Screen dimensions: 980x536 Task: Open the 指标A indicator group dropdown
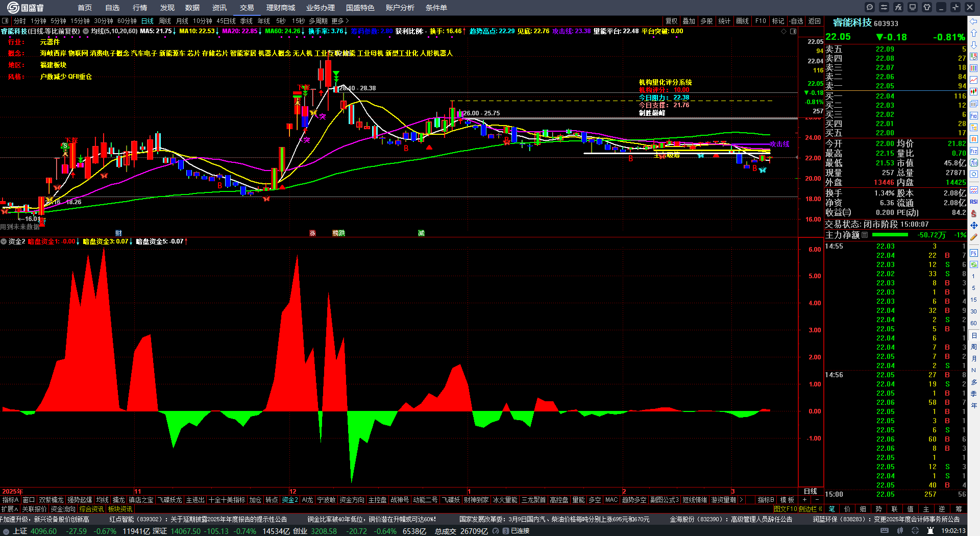(x=10, y=500)
